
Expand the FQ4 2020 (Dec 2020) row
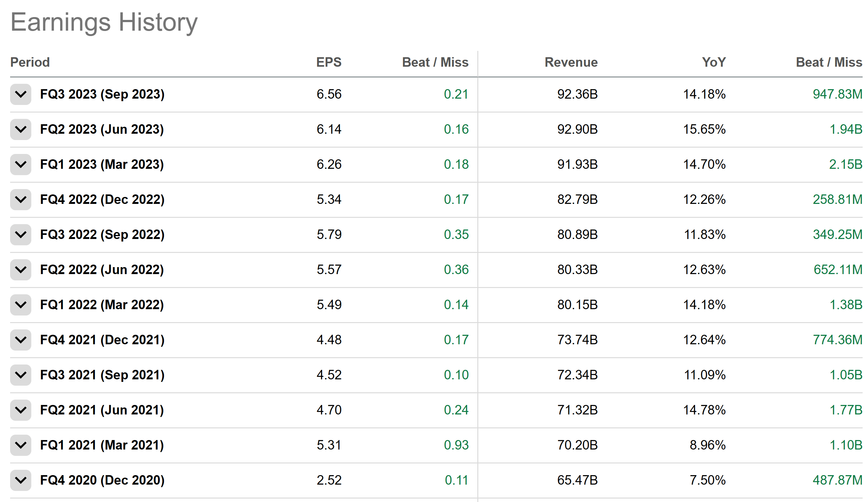click(21, 481)
